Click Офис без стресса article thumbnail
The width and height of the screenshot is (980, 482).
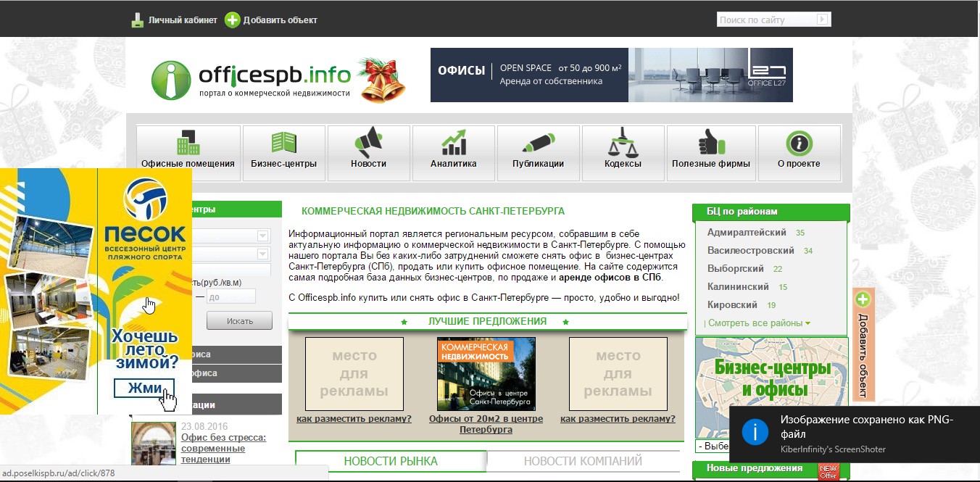click(154, 444)
